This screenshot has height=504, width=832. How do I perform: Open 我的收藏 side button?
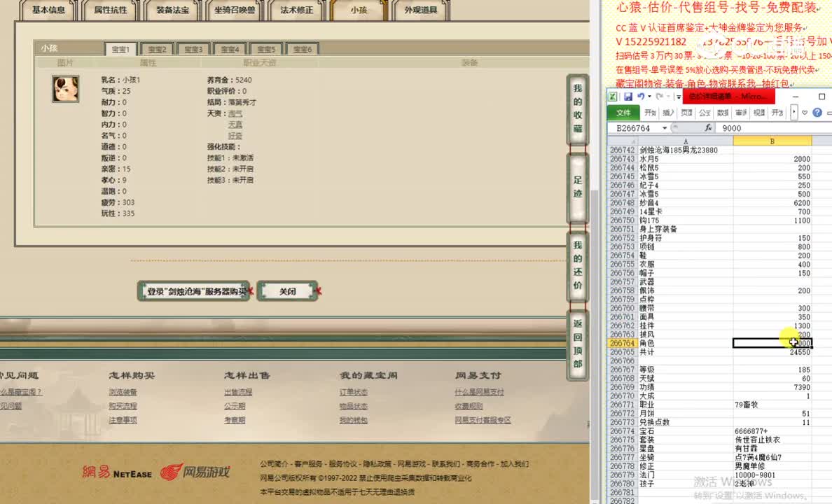[x=578, y=108]
